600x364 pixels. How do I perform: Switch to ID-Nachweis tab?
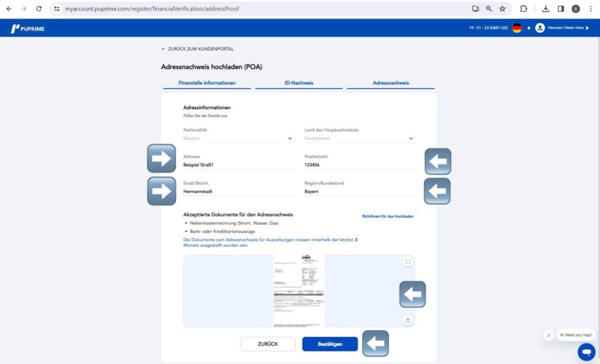point(299,83)
